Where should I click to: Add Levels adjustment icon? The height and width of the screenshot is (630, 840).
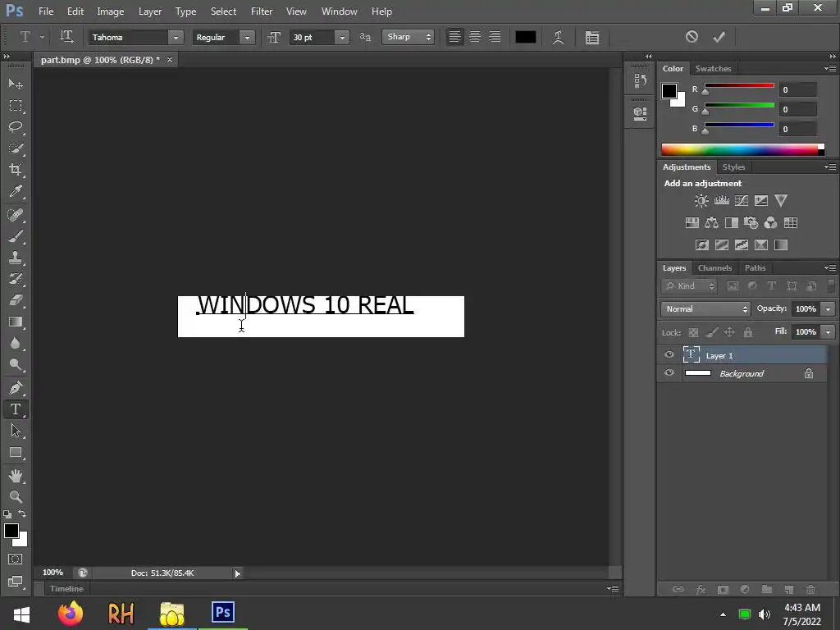(722, 201)
